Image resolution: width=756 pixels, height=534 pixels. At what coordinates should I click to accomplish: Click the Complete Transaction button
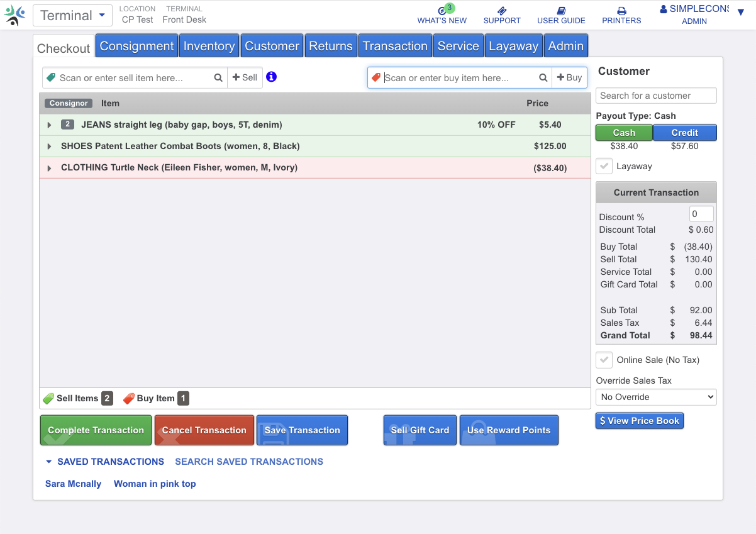pos(95,430)
